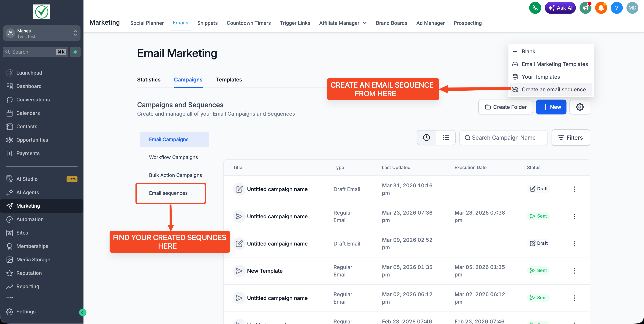
Task: Click the green lightning quick actions icon
Action: (x=75, y=52)
